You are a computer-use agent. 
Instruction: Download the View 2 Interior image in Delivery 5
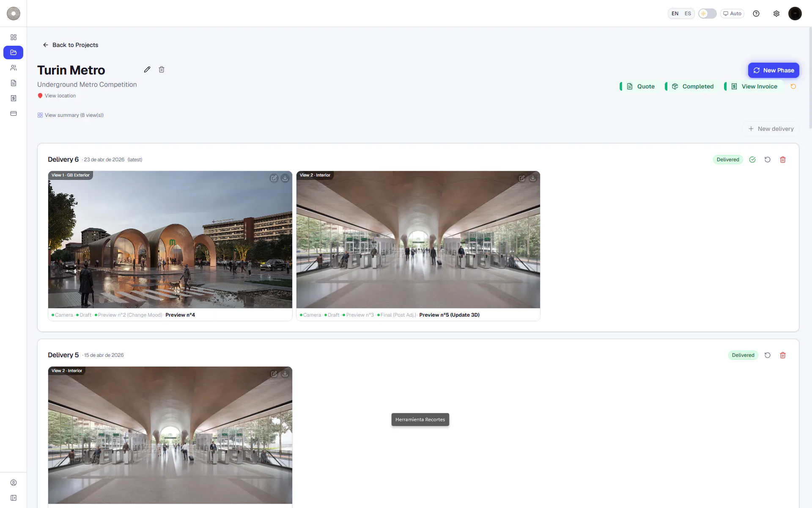point(285,374)
